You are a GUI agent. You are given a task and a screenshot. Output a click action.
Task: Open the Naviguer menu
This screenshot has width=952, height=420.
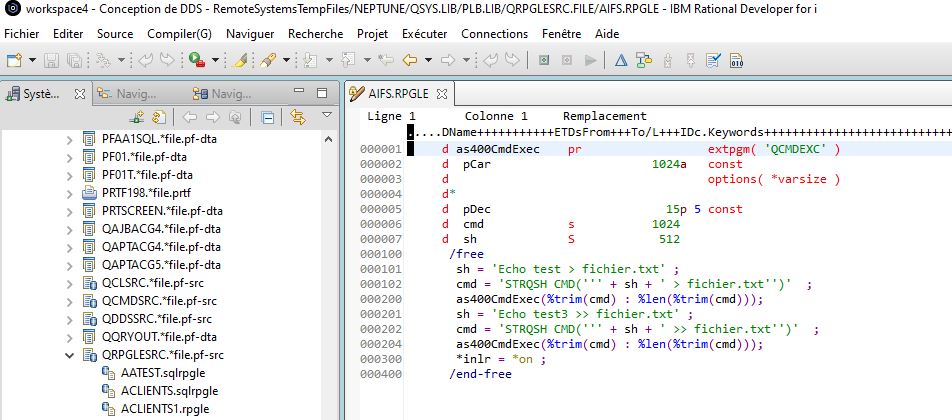tap(250, 34)
